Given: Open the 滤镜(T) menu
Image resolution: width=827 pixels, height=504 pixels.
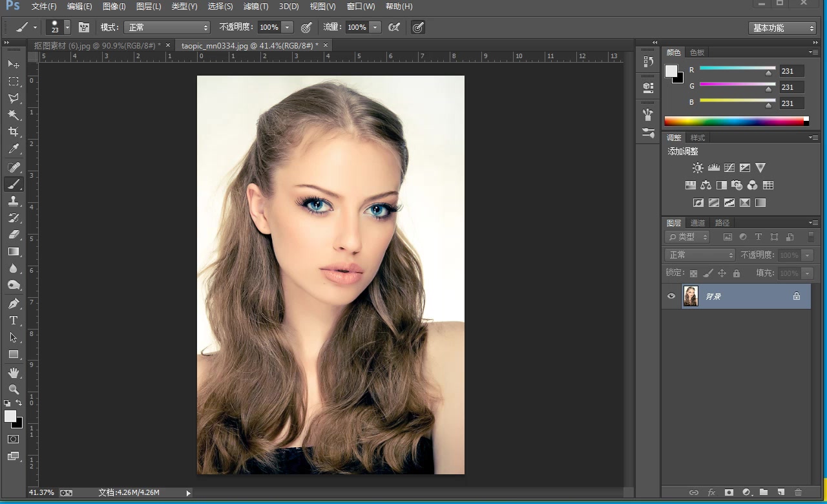Looking at the screenshot, I should 256,6.
